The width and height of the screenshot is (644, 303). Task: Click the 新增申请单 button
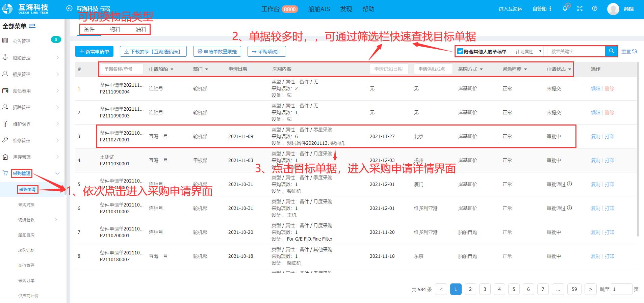point(94,51)
